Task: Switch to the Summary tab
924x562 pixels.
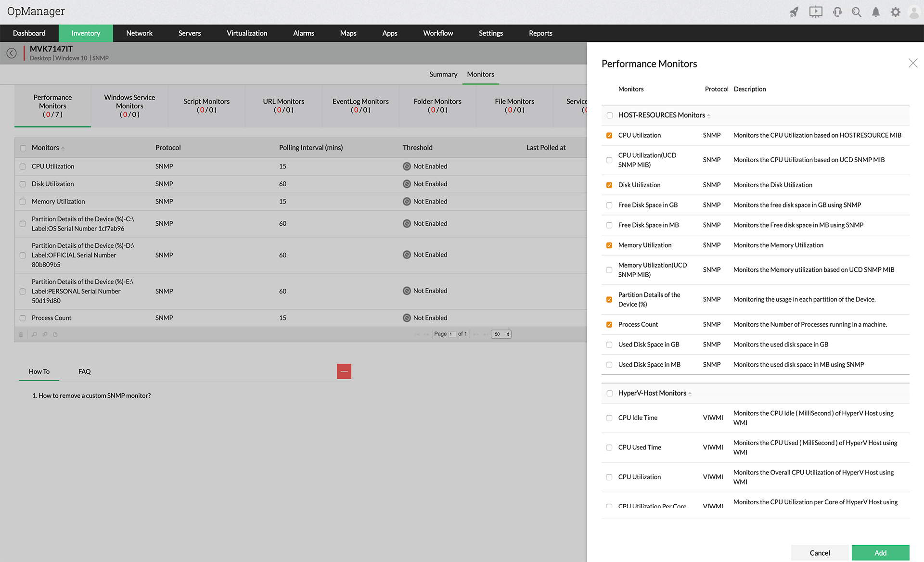Action: (x=443, y=75)
